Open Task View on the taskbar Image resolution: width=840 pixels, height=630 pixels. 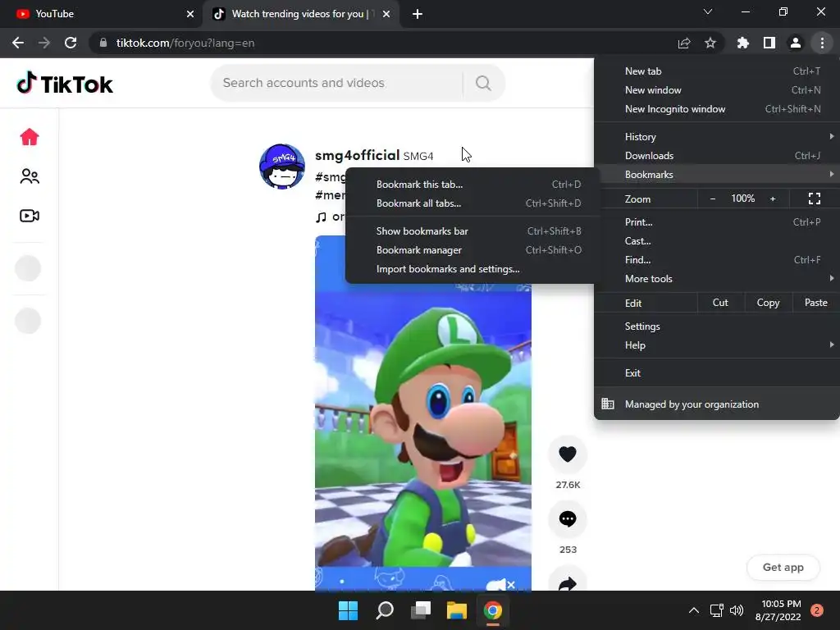421,610
